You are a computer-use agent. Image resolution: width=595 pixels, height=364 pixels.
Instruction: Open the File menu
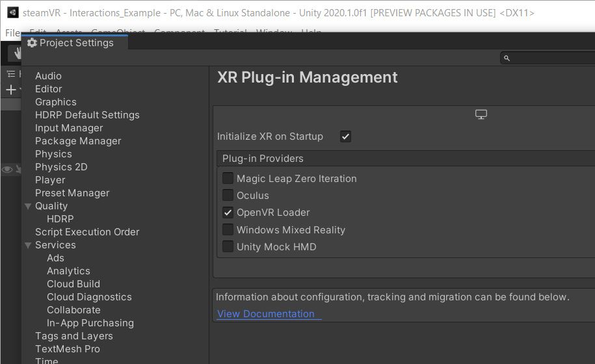coord(12,33)
